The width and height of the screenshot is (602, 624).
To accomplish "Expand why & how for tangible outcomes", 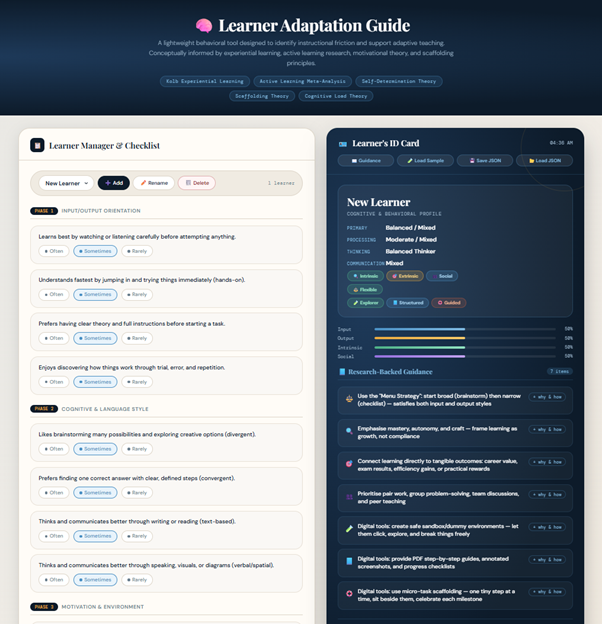I will 547,462.
